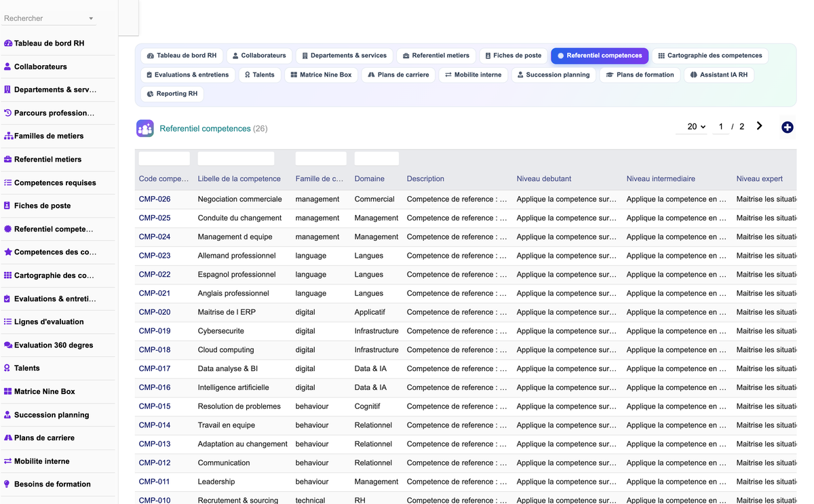The height and width of the screenshot is (504, 814).
Task: Click the Code competence filter input field
Action: coord(164,159)
